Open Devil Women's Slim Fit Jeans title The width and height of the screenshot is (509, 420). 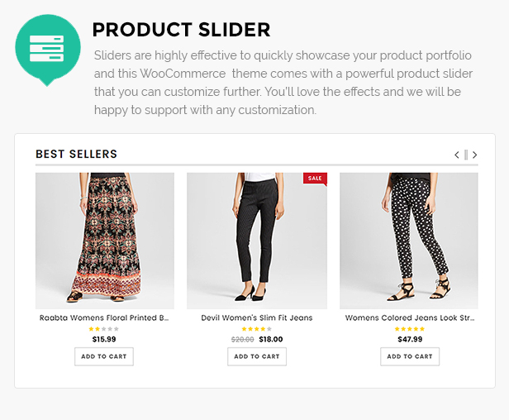point(257,317)
